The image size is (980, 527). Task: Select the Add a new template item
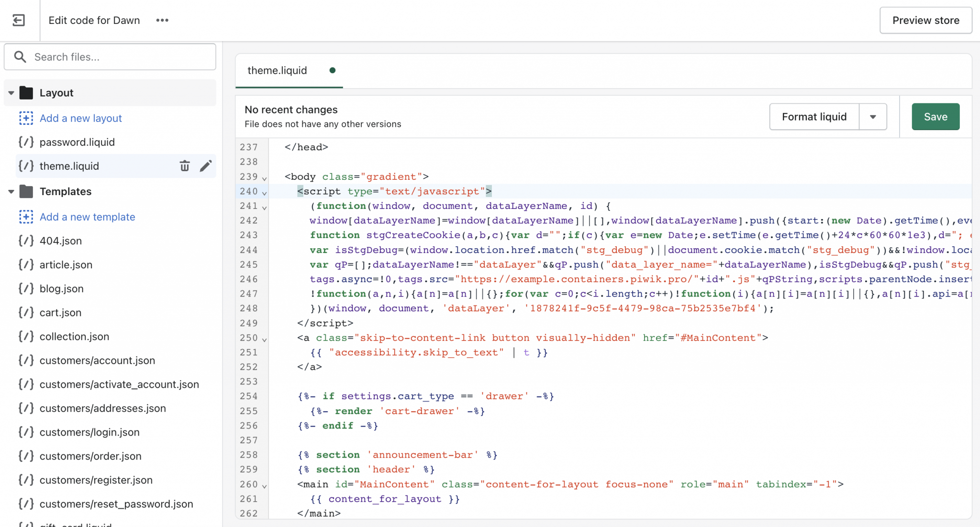coord(87,216)
